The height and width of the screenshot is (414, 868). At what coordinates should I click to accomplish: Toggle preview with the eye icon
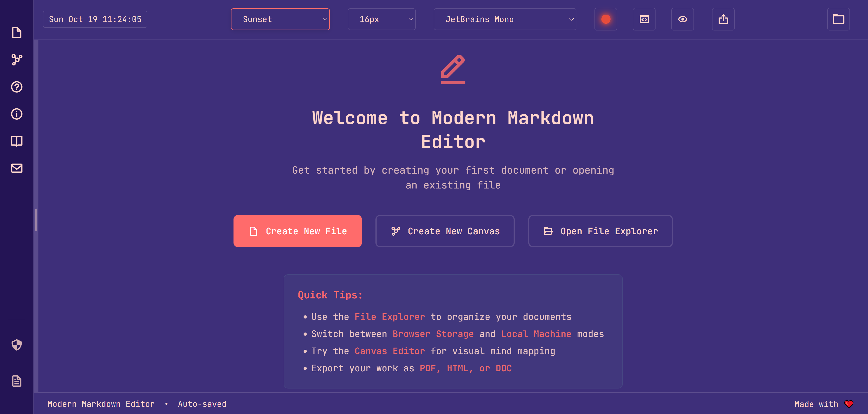point(682,19)
